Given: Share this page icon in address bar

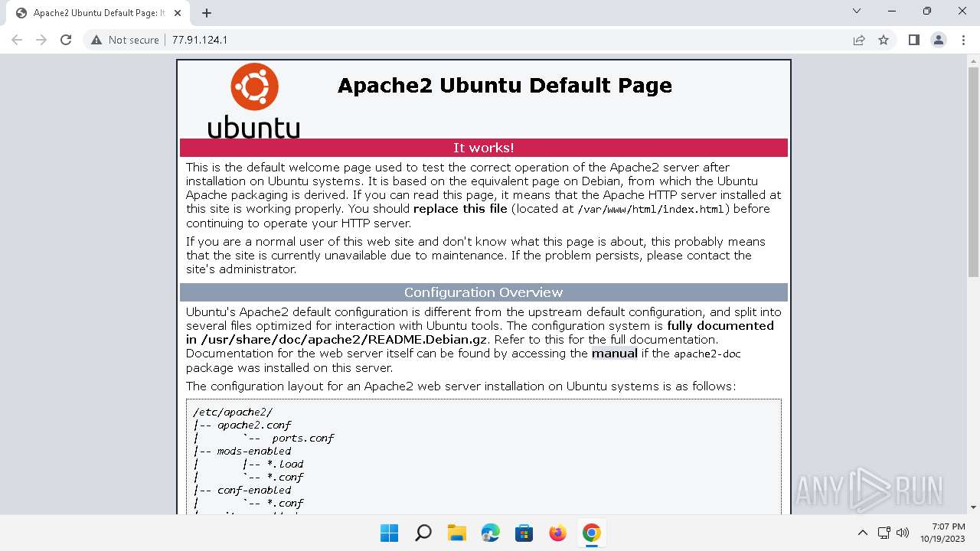Looking at the screenshot, I should 859,40.
